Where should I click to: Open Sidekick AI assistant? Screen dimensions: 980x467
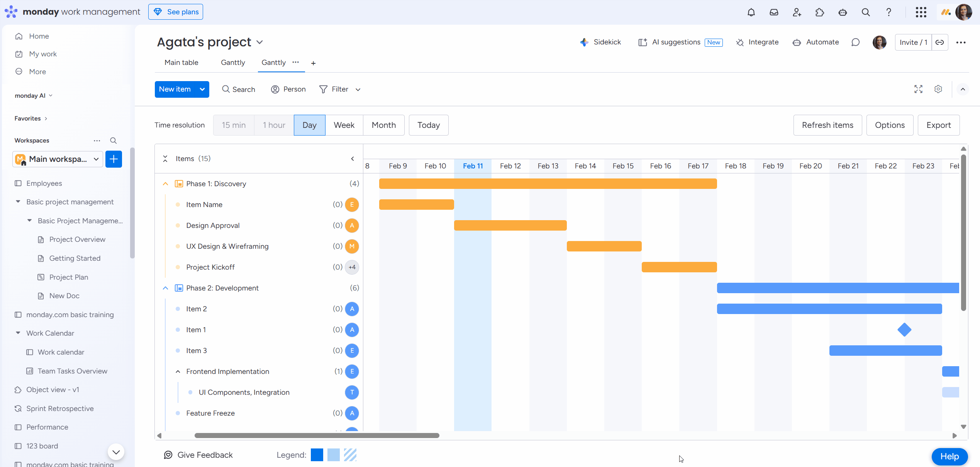pos(600,42)
